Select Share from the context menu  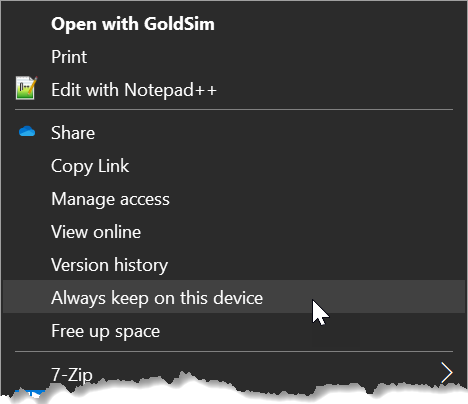click(233, 133)
